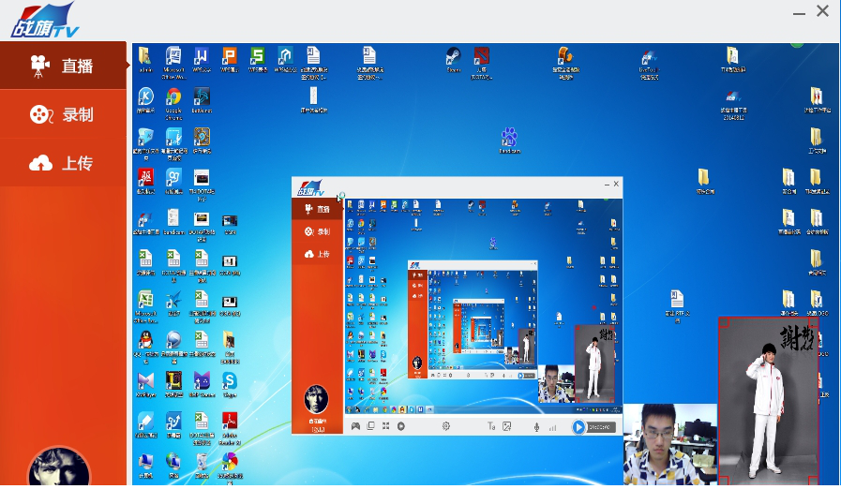This screenshot has height=504, width=841.
Task: Select 直播 tab in the previewed 战旗TV window
Action: coord(318,209)
